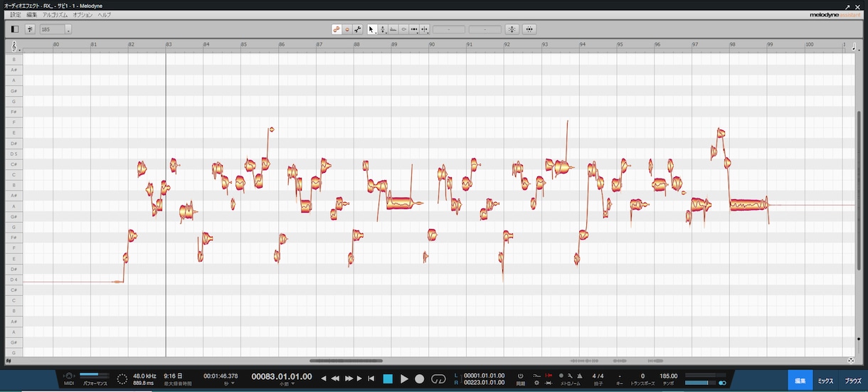Click bar 90 on the ruler
Image resolution: width=868 pixels, height=392 pixels.
click(x=432, y=45)
